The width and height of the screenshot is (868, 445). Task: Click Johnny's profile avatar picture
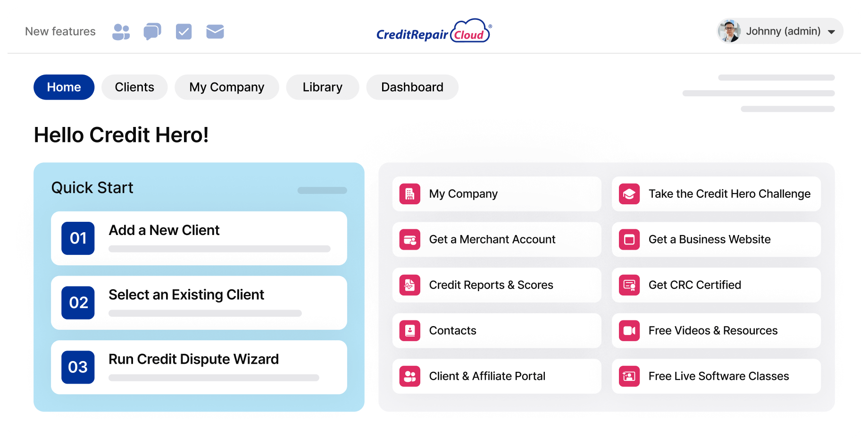pyautogui.click(x=729, y=31)
